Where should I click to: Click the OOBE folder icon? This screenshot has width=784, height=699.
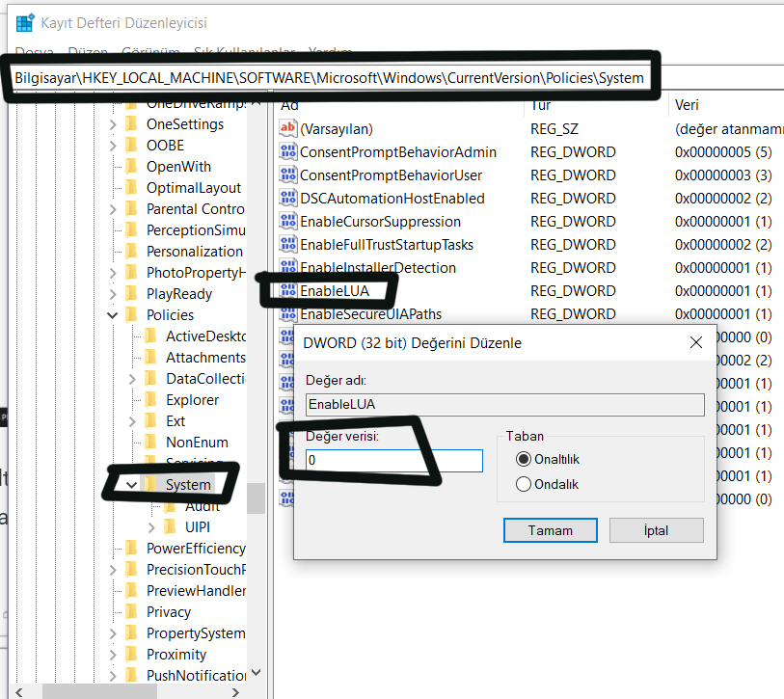[131, 145]
